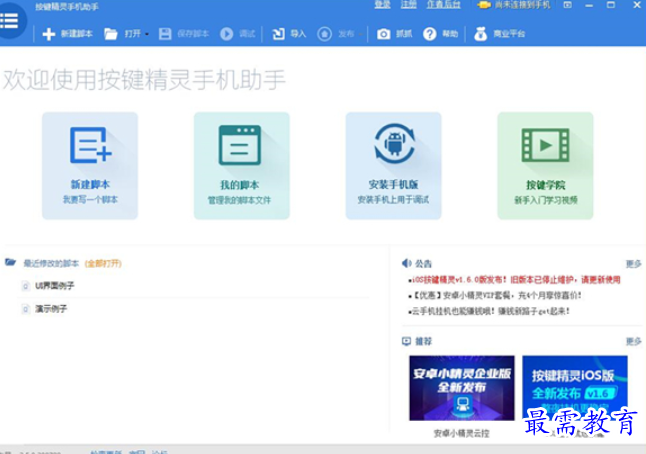Open the 抓抓 camera capture tool
646x454 pixels.
click(394, 34)
